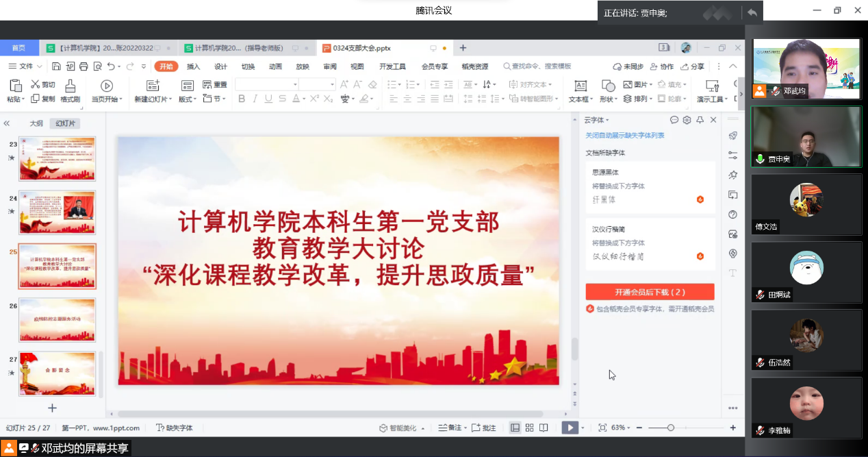Toggle the notes (备注) pane
The width and height of the screenshot is (868, 457).
click(450, 428)
